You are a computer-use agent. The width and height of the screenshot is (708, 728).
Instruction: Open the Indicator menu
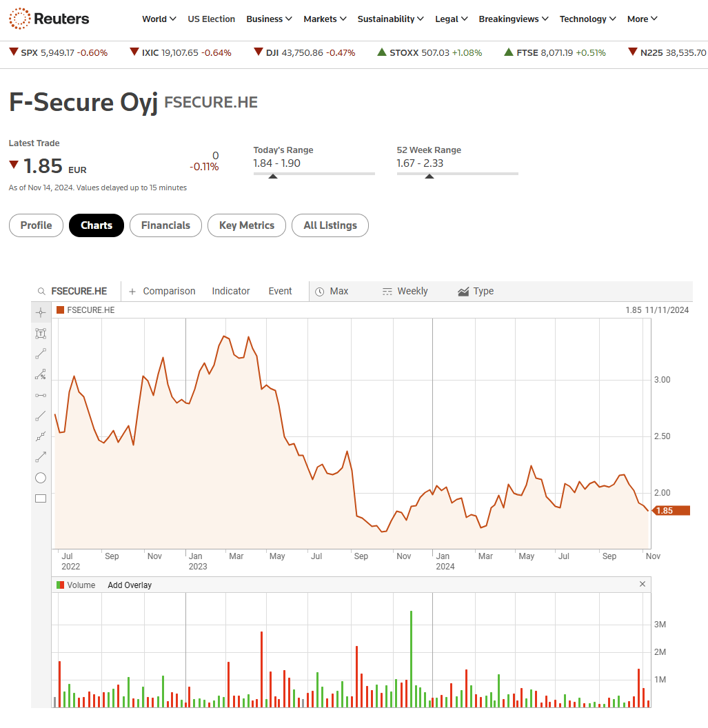(231, 291)
